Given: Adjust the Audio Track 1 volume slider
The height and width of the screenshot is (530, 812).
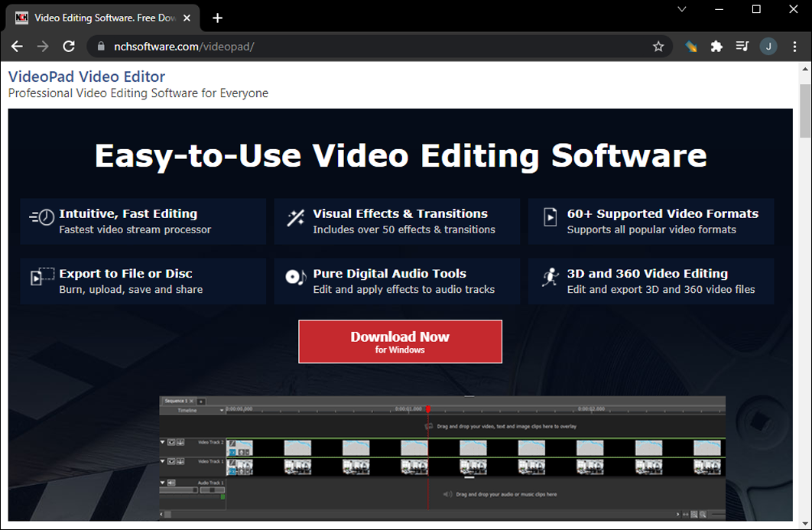Looking at the screenshot, I should point(179,490).
